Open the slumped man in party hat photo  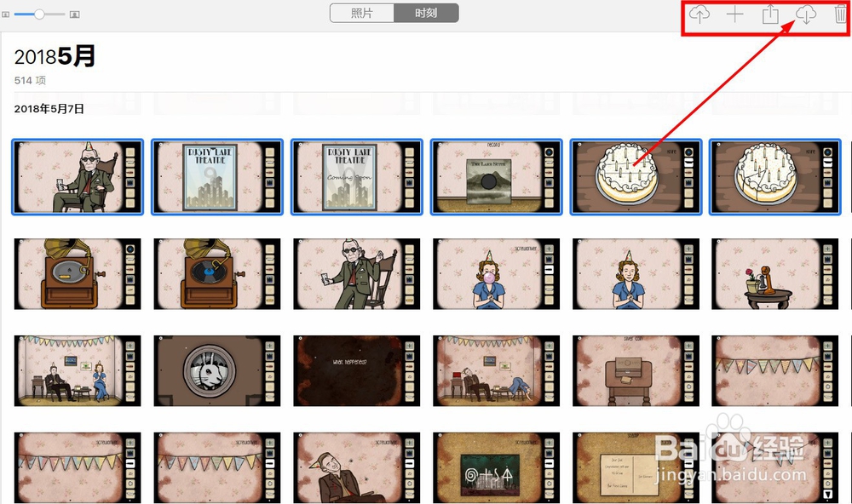pyautogui.click(x=356, y=467)
